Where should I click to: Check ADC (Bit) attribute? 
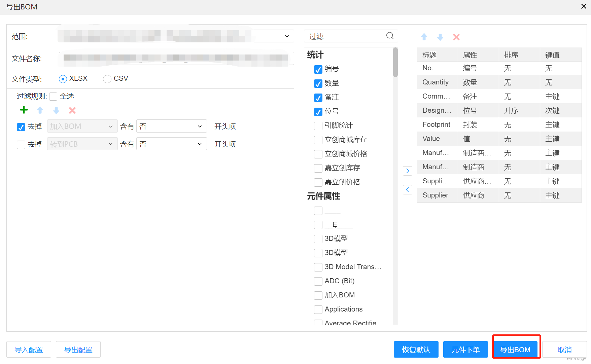pyautogui.click(x=318, y=281)
